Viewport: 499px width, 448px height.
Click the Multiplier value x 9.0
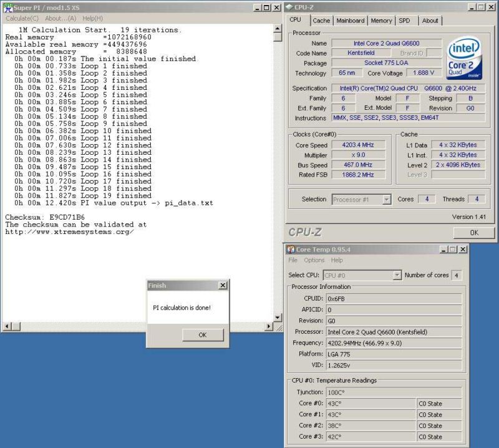[358, 155]
